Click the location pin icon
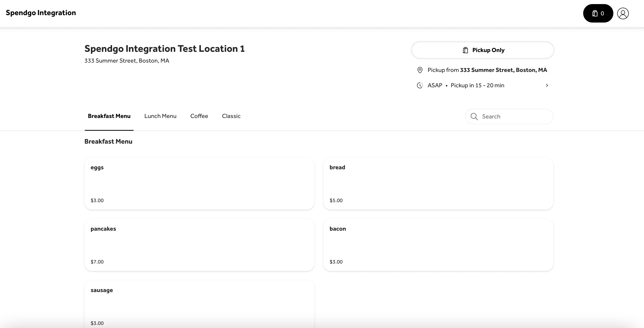The height and width of the screenshot is (328, 644). tap(420, 70)
